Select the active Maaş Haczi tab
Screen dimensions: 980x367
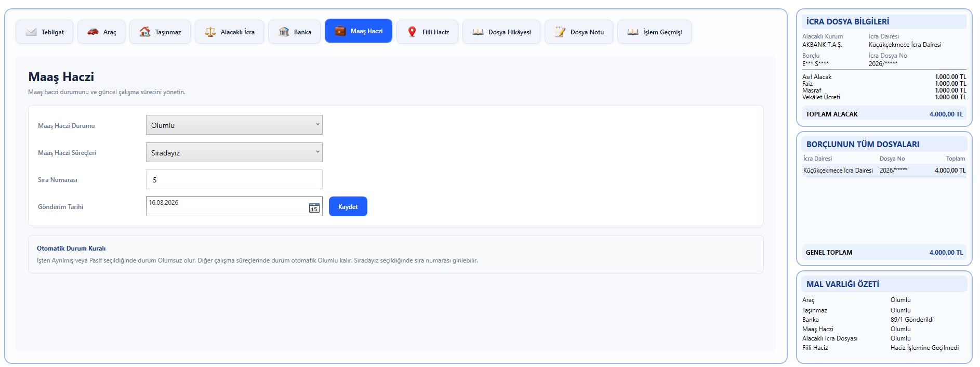359,31
